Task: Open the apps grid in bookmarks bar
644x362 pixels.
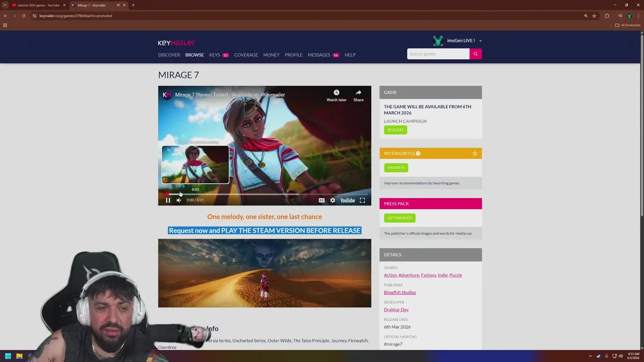Action: coord(5,25)
